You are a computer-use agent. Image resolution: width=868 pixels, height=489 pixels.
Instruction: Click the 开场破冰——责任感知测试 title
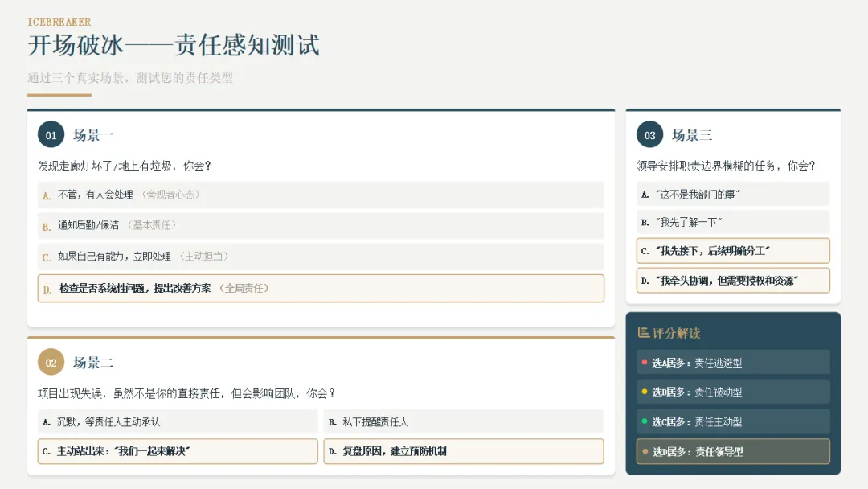click(x=174, y=45)
